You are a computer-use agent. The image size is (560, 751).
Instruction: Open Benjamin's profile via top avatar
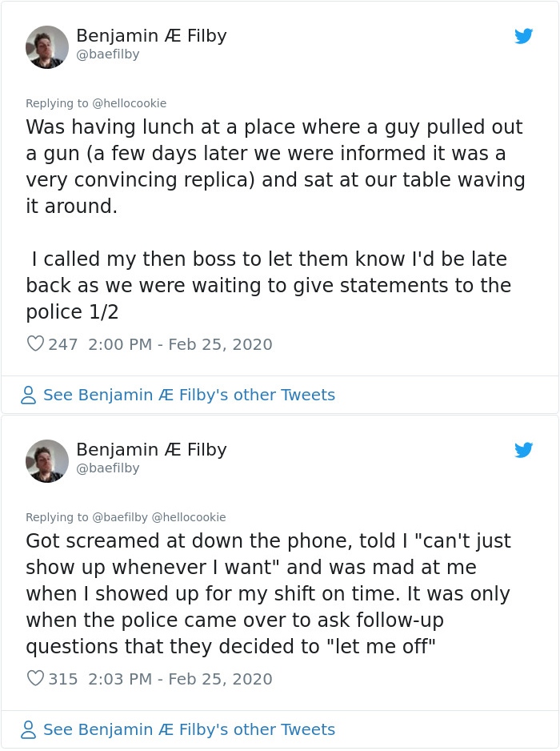pyautogui.click(x=46, y=46)
